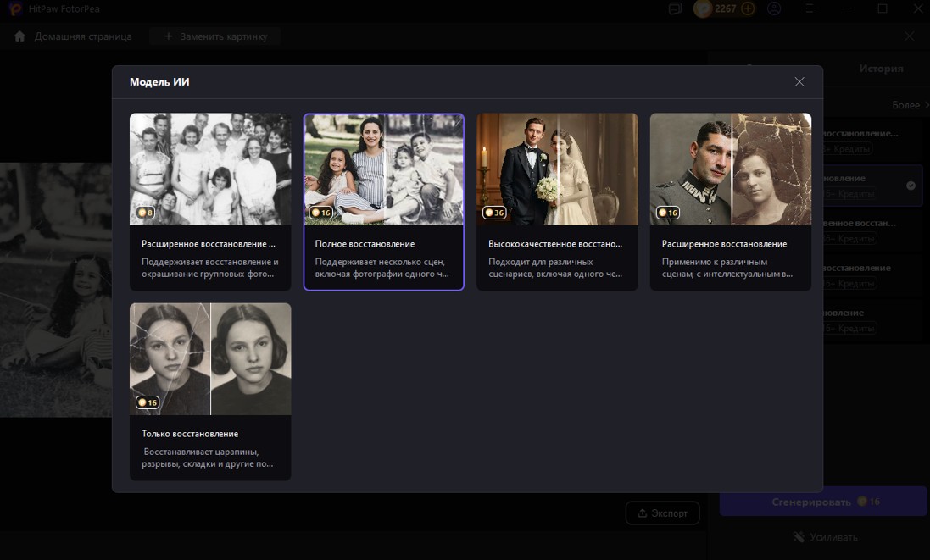Click the "Полное восстановление" card title
The height and width of the screenshot is (560, 930).
pyautogui.click(x=365, y=243)
